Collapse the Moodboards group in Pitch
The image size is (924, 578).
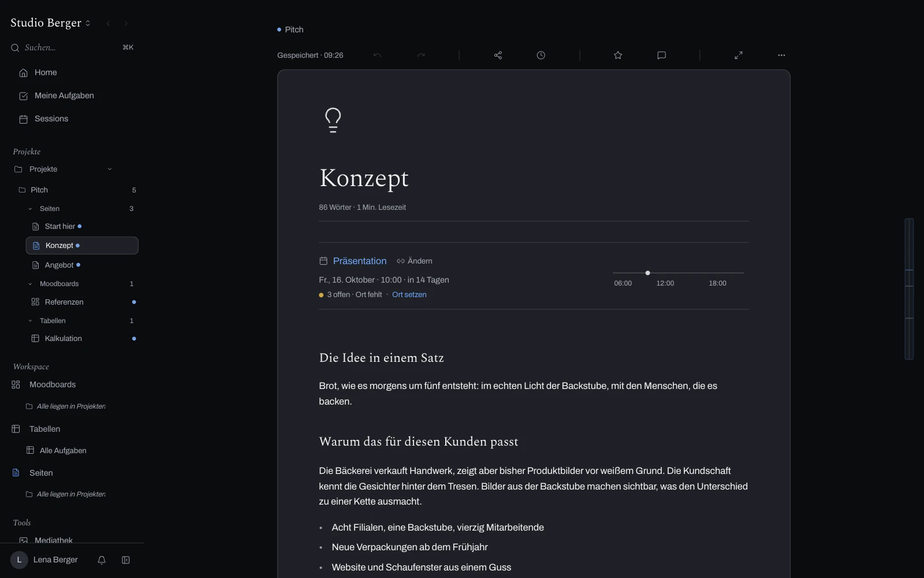(x=30, y=284)
